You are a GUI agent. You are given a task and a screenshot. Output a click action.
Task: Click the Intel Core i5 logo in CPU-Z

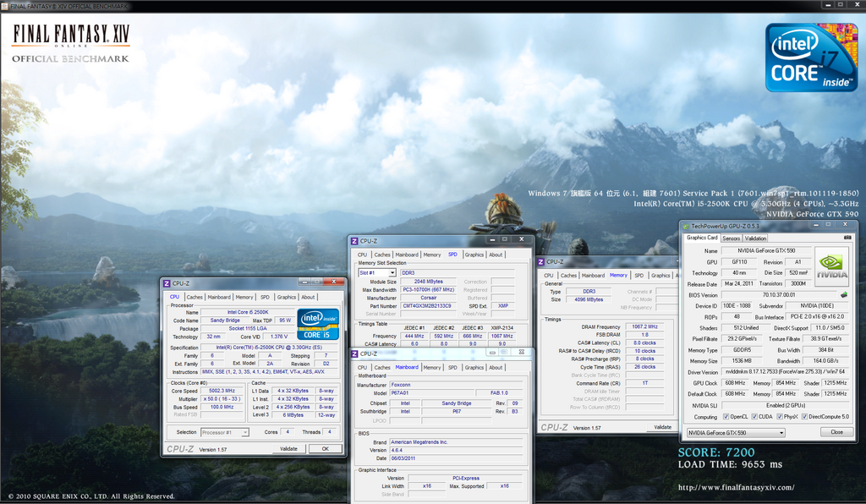coord(318,324)
